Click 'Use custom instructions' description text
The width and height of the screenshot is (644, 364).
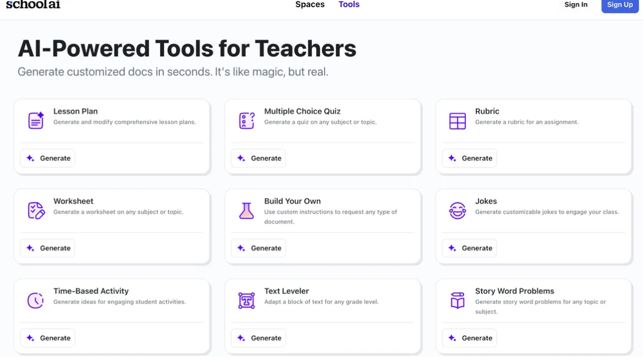(x=331, y=217)
